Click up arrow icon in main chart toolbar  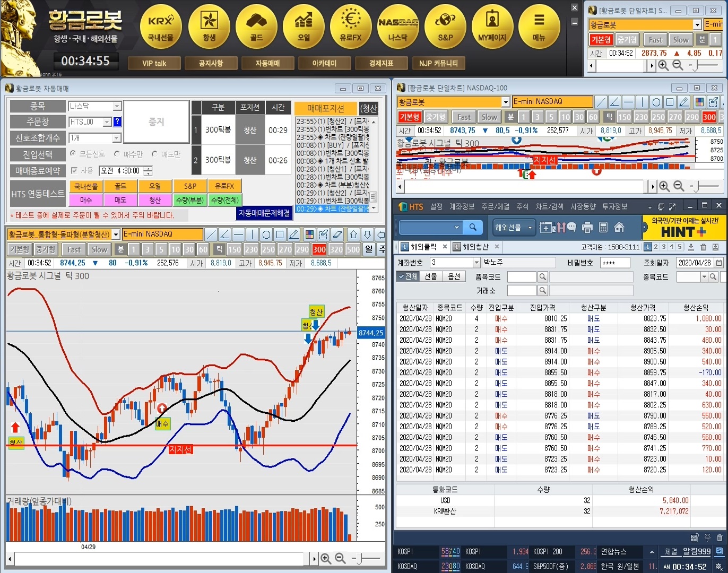coord(354,234)
